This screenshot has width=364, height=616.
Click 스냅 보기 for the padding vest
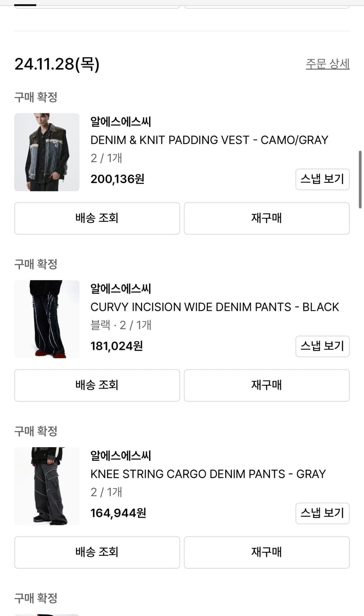tap(322, 179)
